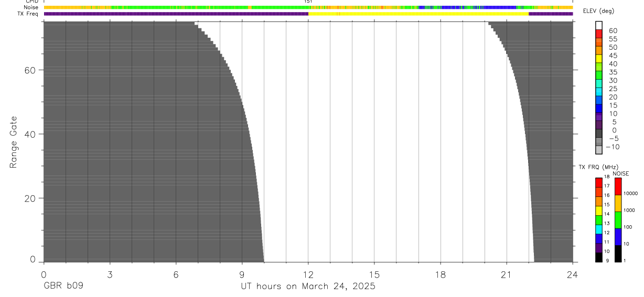
Task: Click the x-axis tick label '24'
Action: tap(573, 274)
